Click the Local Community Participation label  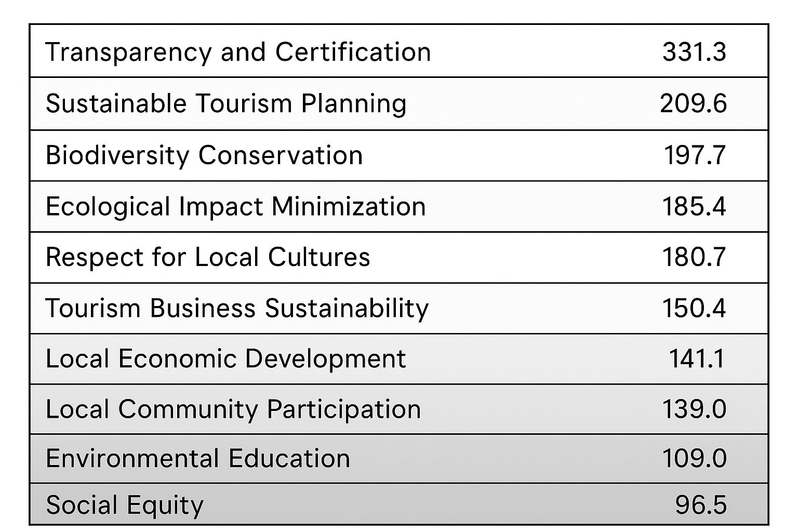[x=233, y=409]
